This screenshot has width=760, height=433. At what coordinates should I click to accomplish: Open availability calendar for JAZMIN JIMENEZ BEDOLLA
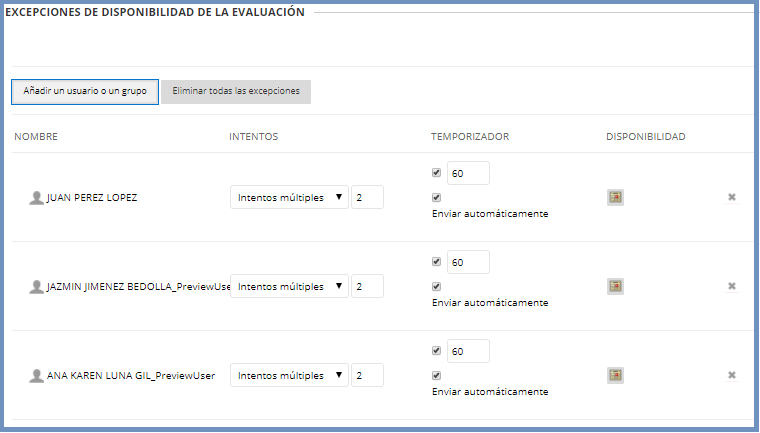pyautogui.click(x=615, y=286)
